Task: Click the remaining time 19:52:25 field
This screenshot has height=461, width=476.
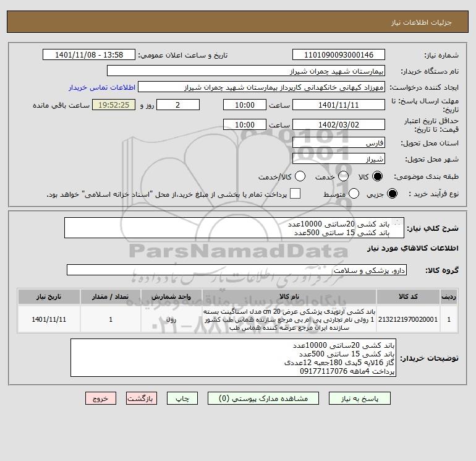Action: [114, 105]
